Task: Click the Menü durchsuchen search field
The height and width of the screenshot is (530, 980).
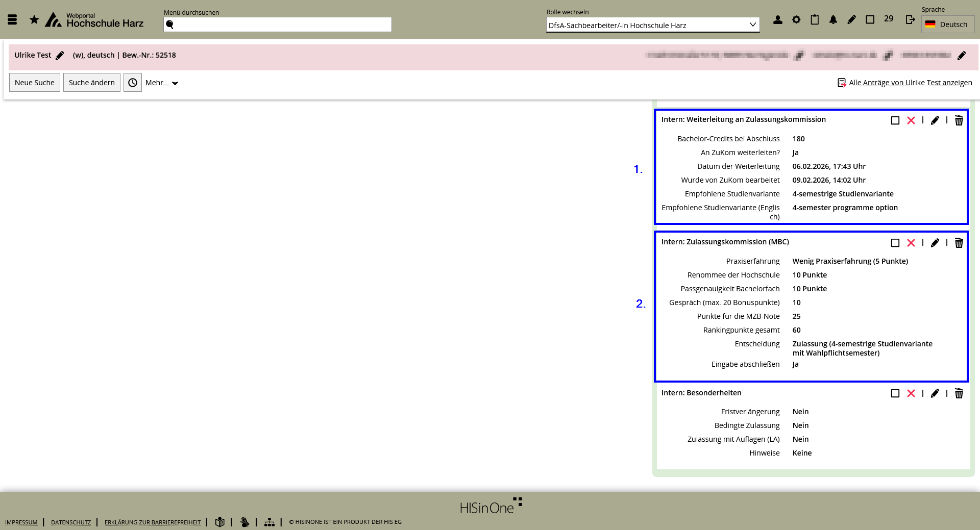Action: pyautogui.click(x=278, y=24)
